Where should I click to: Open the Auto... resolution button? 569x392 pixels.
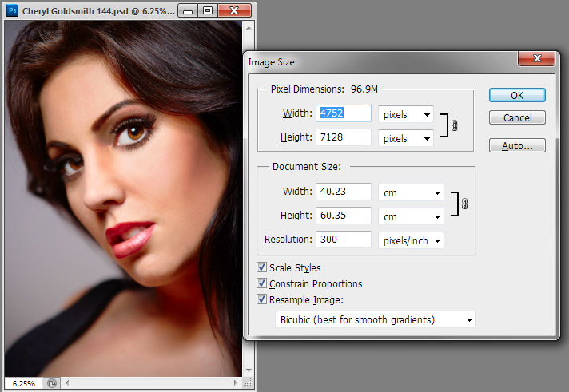517,146
